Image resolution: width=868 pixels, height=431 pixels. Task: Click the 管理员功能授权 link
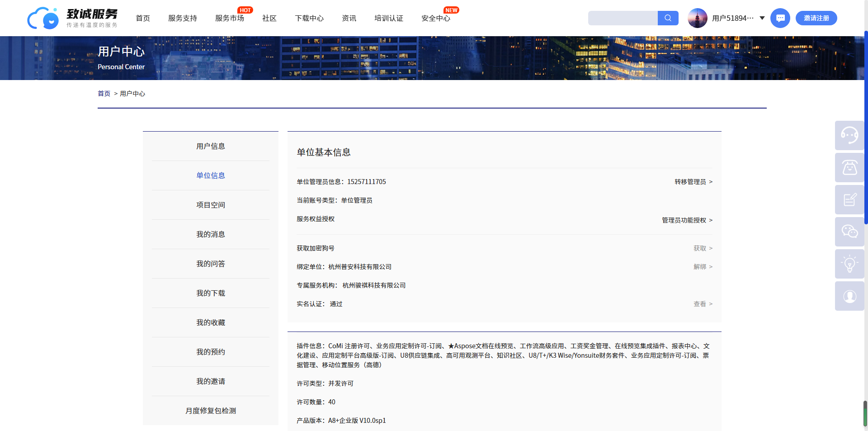(687, 220)
